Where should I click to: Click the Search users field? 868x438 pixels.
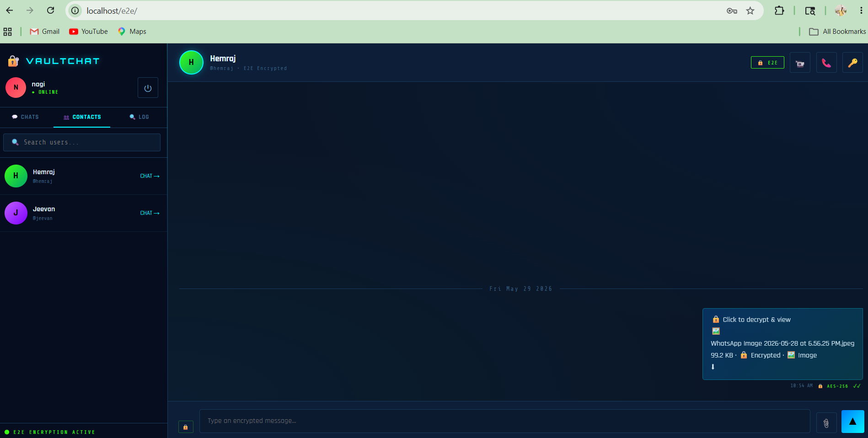82,142
